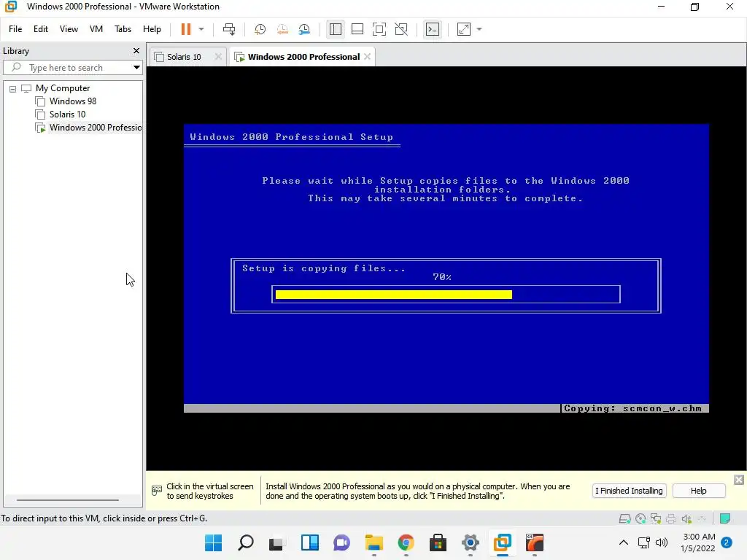Viewport: 747px width, 560px height.
Task: Dismiss the installation hint bar
Action: (x=738, y=480)
